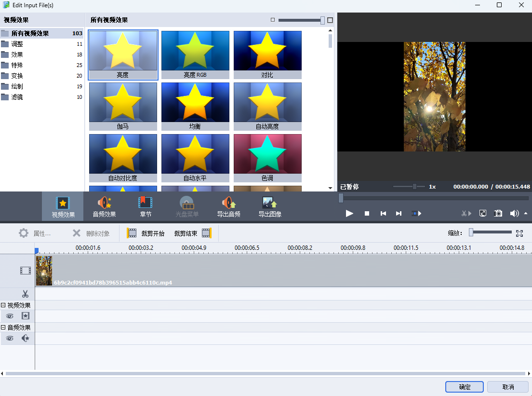Open the 导出图像 (export image) tool
Viewport: 532px width, 396px height.
click(x=270, y=207)
